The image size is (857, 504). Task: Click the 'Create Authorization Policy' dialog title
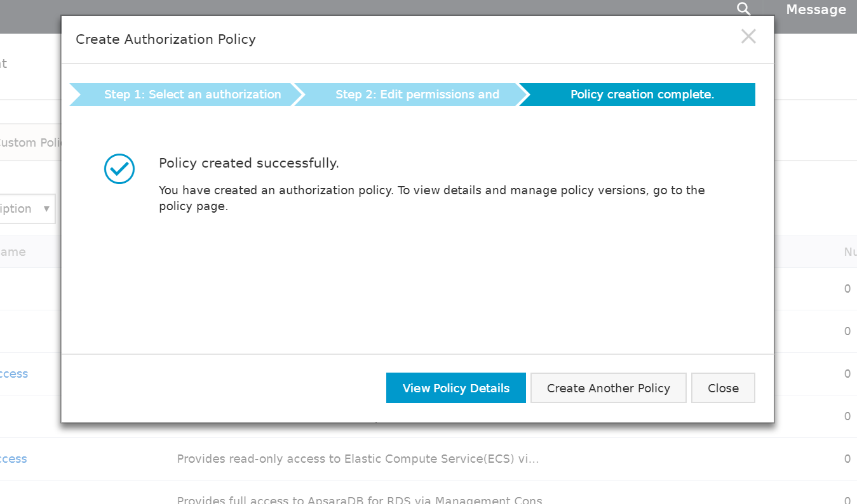pyautogui.click(x=166, y=39)
